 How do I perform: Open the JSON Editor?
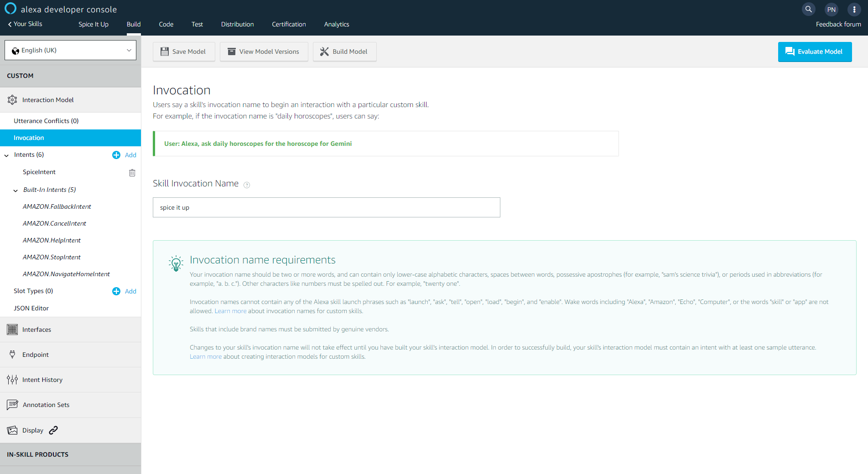point(31,308)
